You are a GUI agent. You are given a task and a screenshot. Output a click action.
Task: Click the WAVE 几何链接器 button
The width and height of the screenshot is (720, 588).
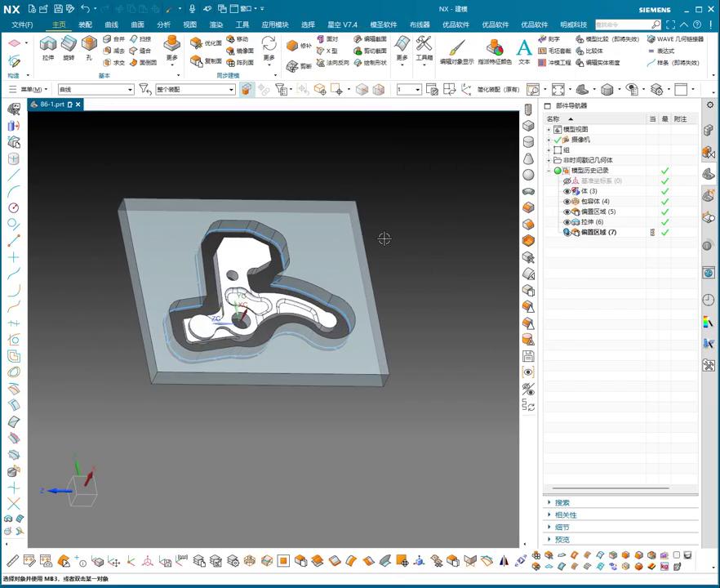(x=675, y=39)
